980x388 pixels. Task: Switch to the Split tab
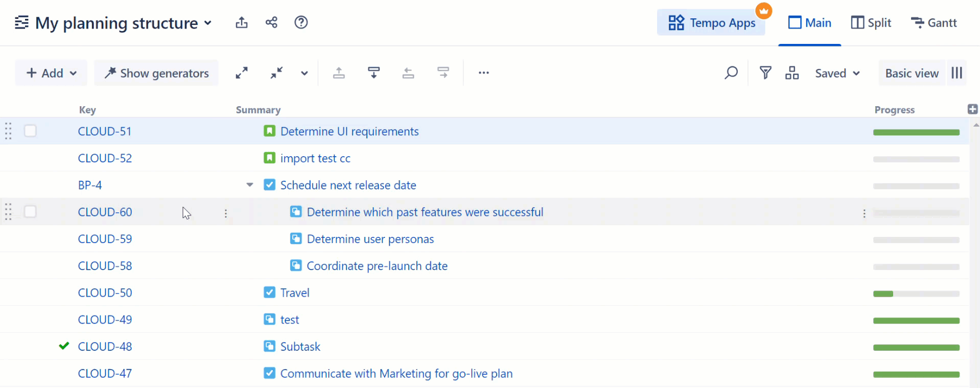point(871,23)
